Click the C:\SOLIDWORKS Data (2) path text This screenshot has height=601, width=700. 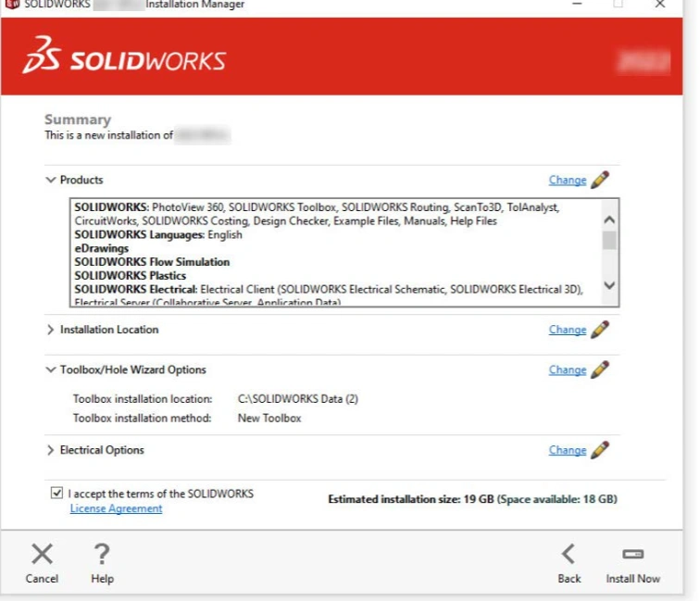pyautogui.click(x=298, y=399)
